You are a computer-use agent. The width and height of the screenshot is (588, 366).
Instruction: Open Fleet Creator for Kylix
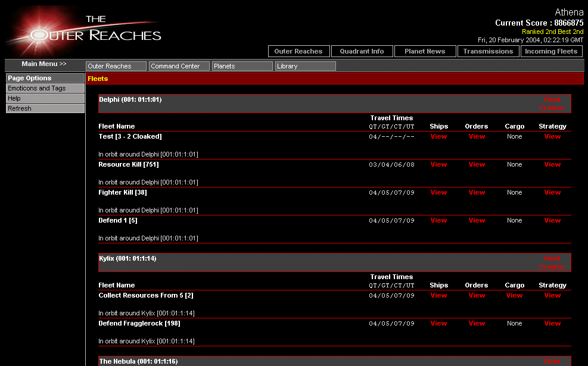pos(552,262)
